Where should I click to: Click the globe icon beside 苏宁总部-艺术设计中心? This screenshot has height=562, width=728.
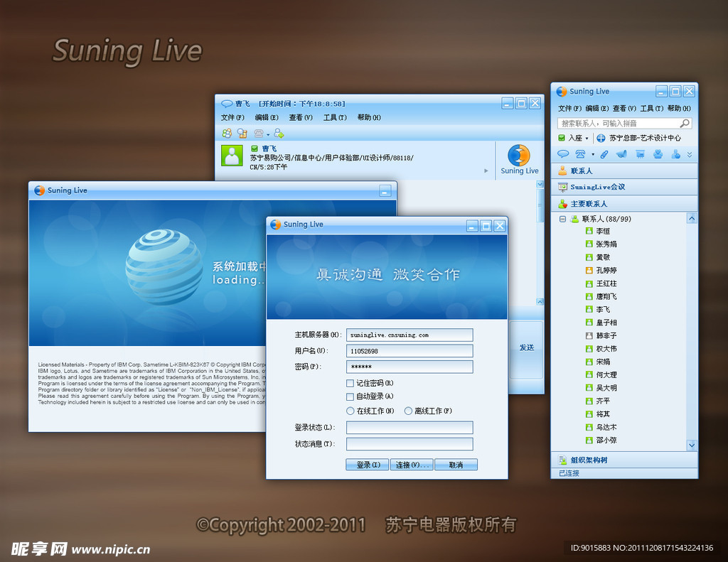601,138
